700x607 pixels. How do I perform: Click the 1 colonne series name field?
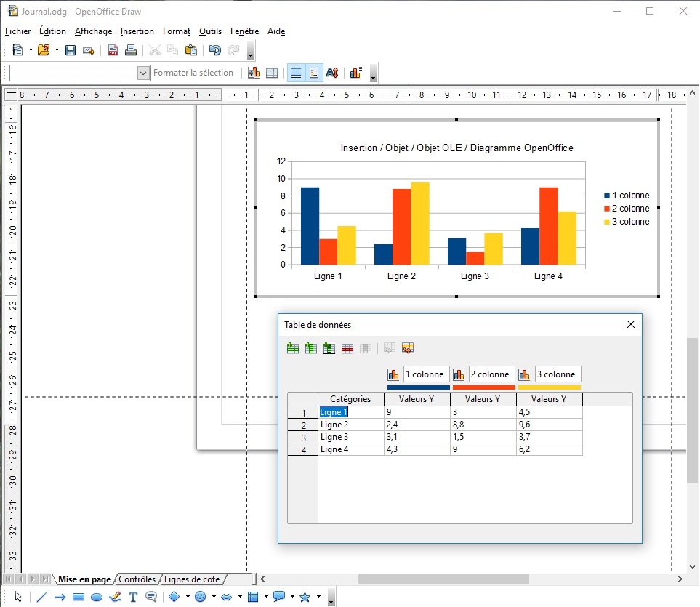point(427,374)
